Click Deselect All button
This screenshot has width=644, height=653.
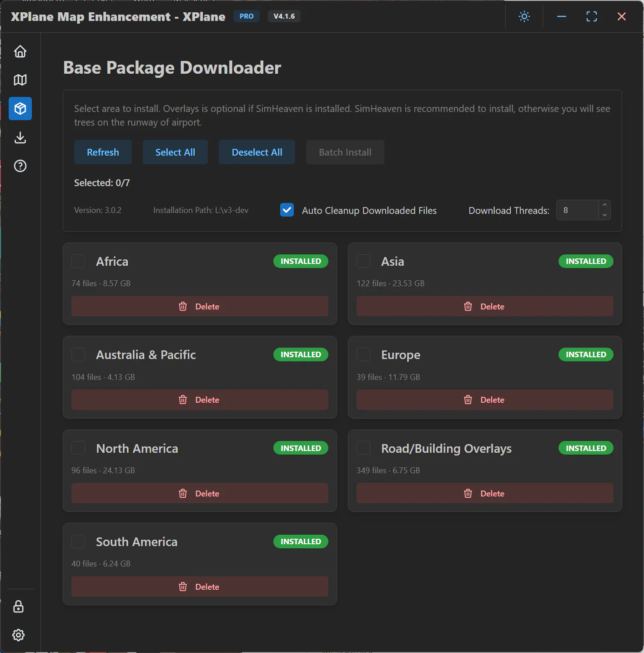(257, 152)
